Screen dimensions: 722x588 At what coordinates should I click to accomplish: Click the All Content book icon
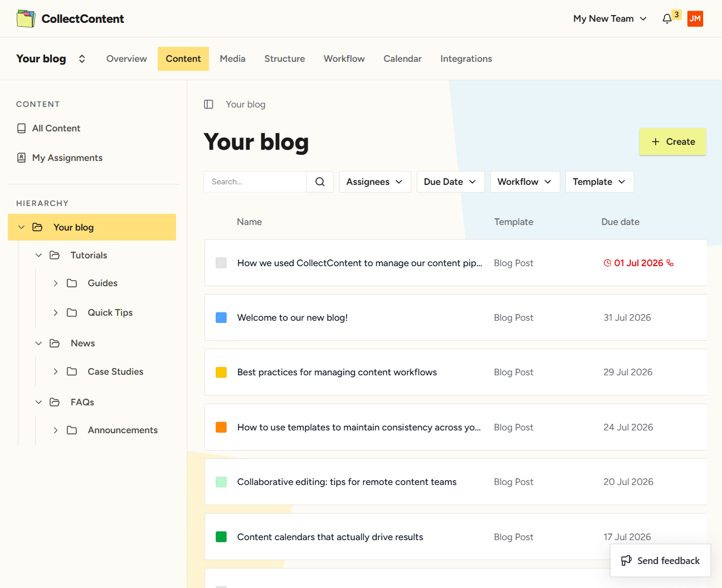(21, 128)
